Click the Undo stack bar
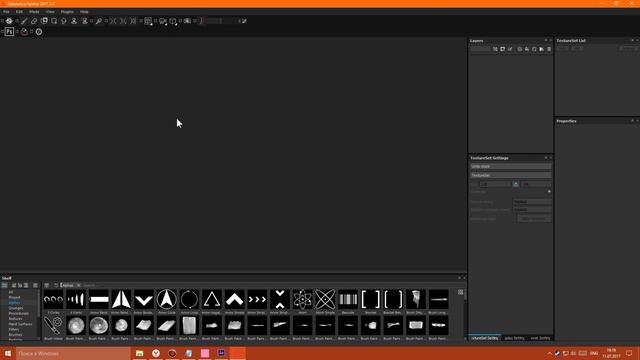This screenshot has width=640, height=360. coord(510,167)
